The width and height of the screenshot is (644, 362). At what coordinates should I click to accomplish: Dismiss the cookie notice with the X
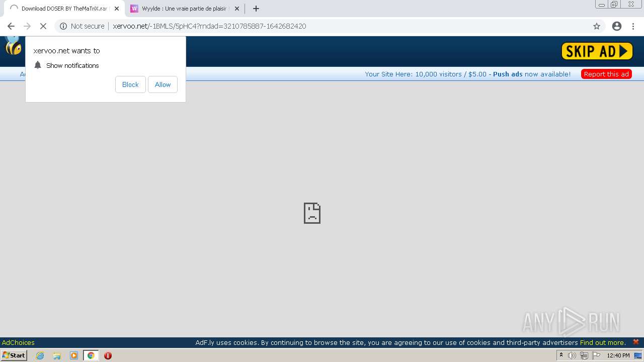(x=636, y=342)
